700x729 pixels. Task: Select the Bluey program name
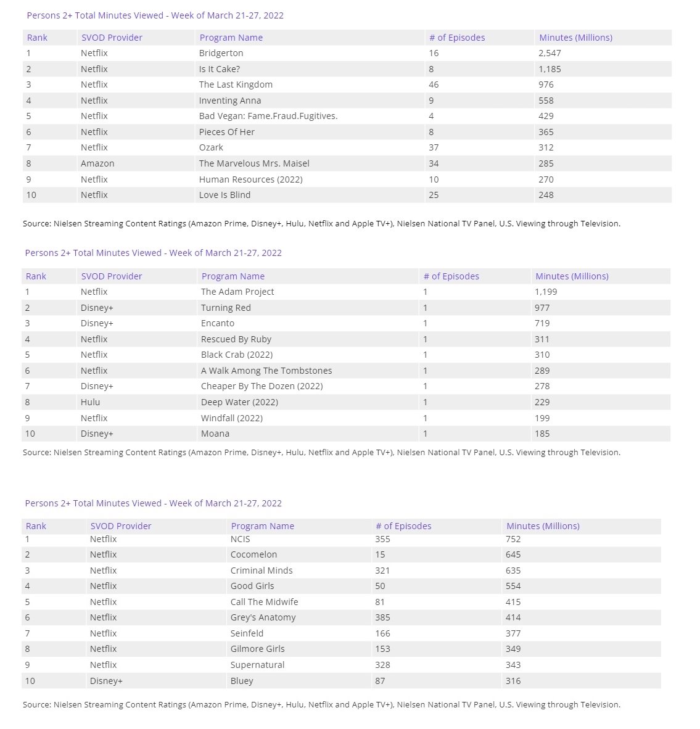coord(242,681)
